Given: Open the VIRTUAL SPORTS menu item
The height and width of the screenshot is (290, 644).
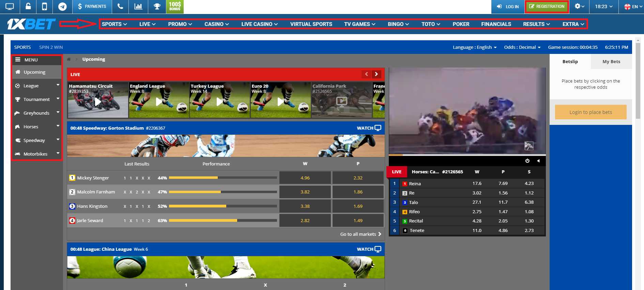Looking at the screenshot, I should point(311,24).
